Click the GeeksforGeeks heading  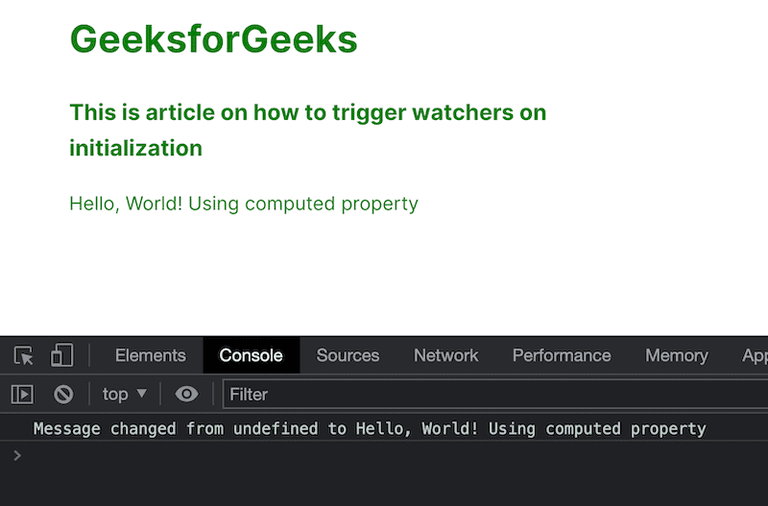[213, 39]
